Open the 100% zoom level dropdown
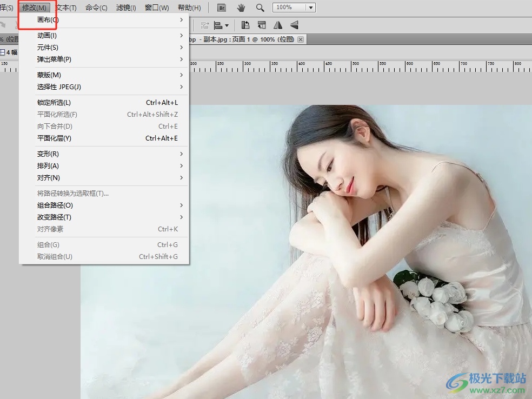 point(310,8)
